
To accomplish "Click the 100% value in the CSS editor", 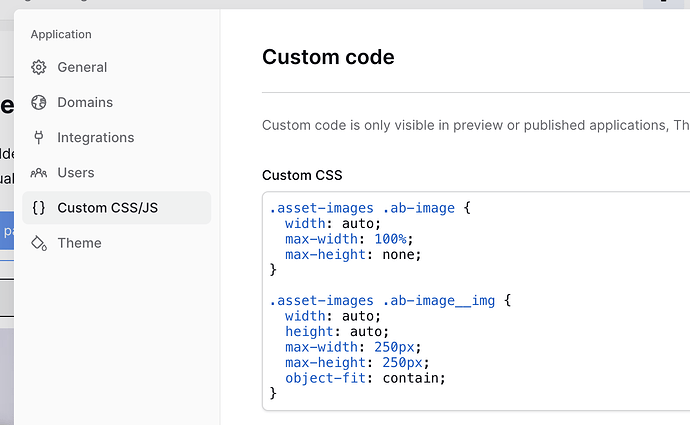I will [390, 239].
